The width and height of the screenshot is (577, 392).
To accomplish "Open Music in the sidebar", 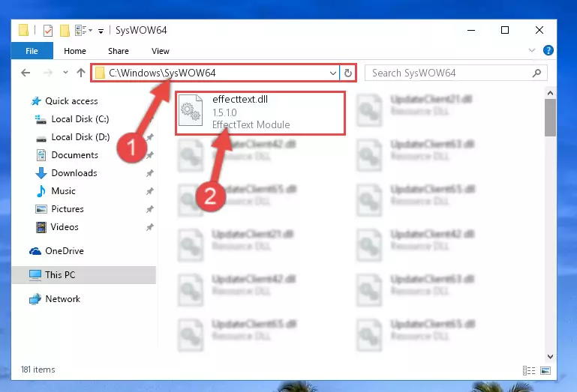I will (63, 191).
